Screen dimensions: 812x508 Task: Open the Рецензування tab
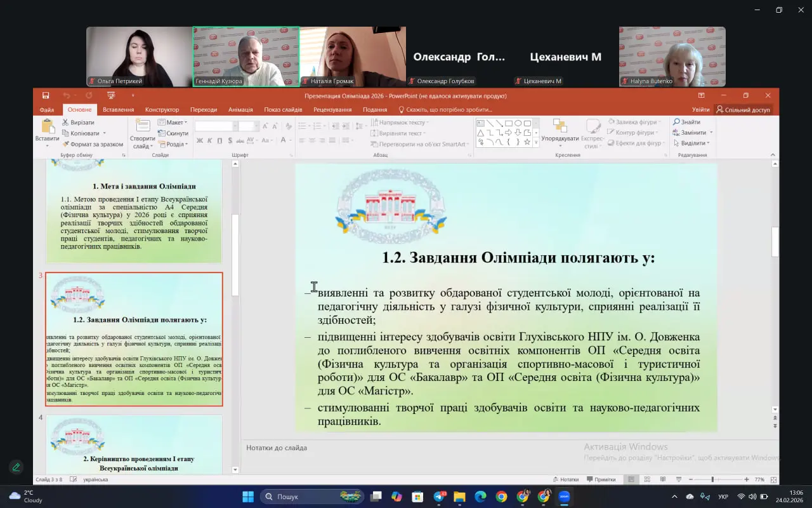[332, 110]
